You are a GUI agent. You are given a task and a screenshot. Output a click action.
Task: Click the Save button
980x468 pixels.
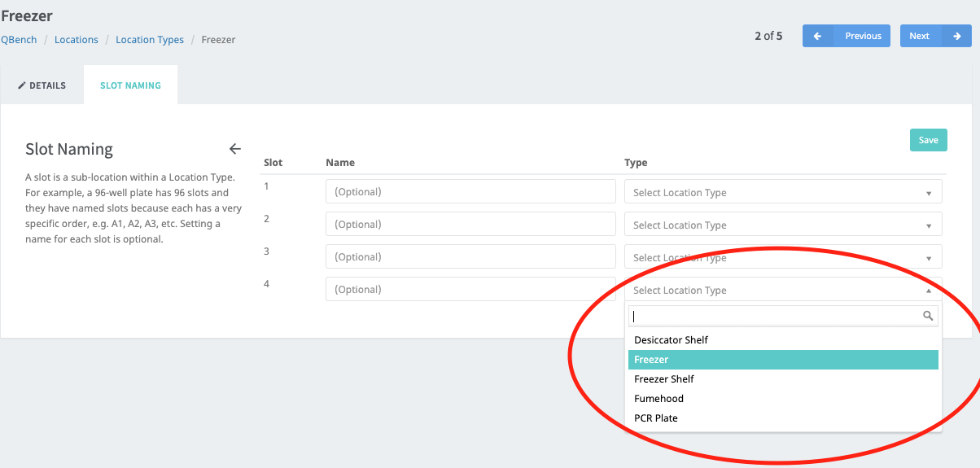coord(928,140)
